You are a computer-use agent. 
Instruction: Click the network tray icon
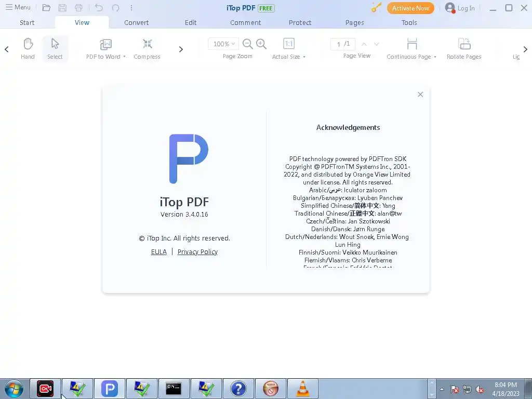pyautogui.click(x=467, y=390)
